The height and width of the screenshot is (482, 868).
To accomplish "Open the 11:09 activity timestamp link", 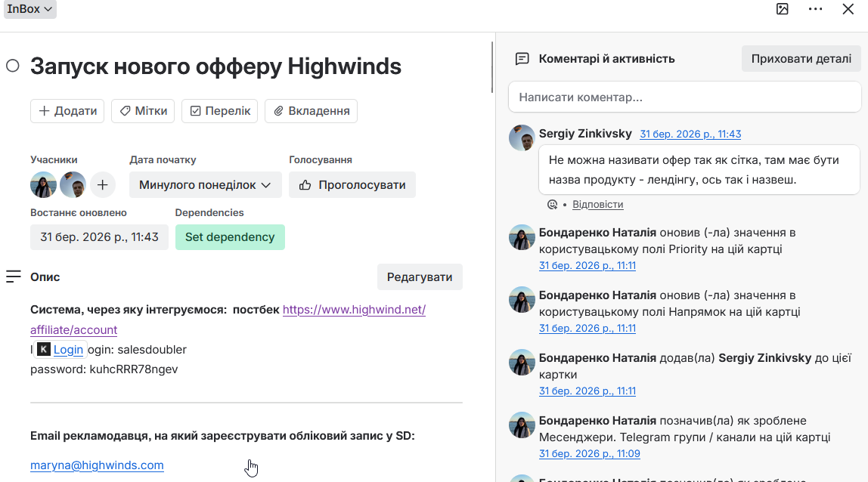I will tap(590, 454).
